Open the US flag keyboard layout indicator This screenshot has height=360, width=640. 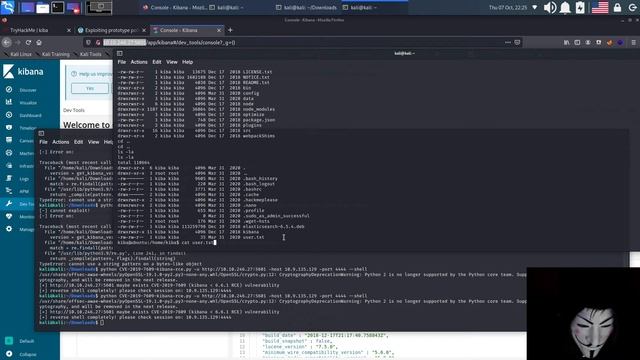point(600,7)
